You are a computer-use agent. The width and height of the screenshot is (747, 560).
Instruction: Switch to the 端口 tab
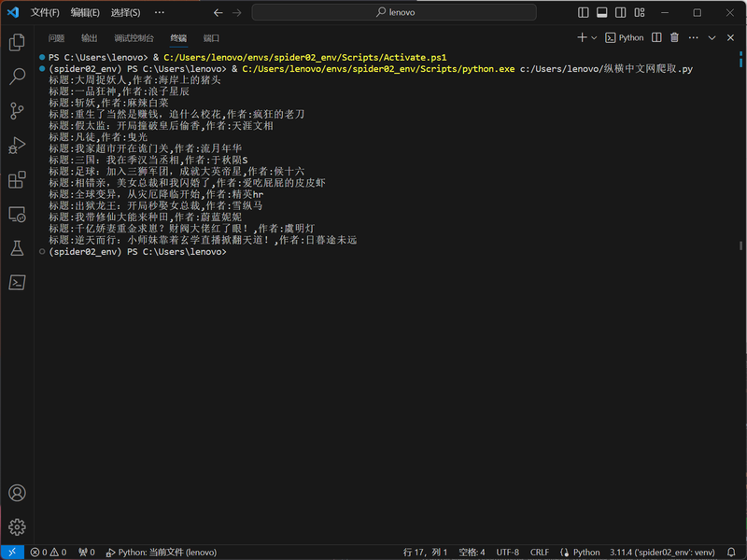pos(211,38)
